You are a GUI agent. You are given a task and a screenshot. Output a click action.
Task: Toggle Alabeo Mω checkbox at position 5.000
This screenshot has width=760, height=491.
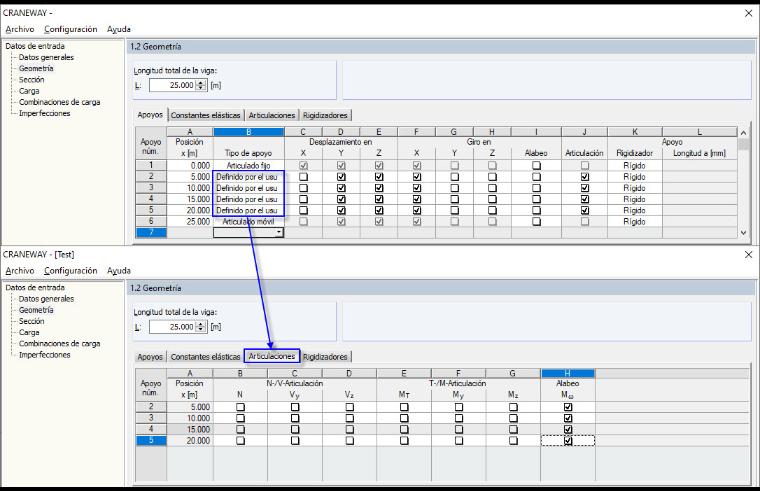point(568,407)
